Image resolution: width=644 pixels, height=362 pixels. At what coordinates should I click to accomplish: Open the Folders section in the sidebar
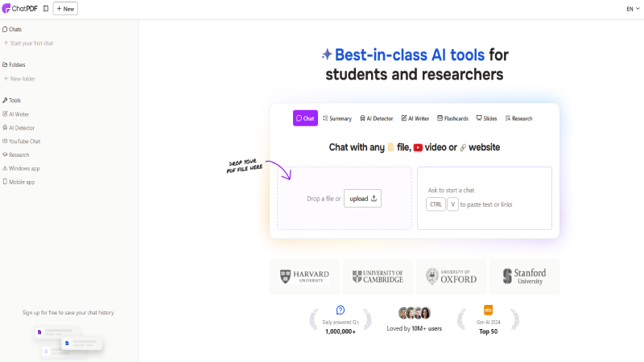point(14,64)
